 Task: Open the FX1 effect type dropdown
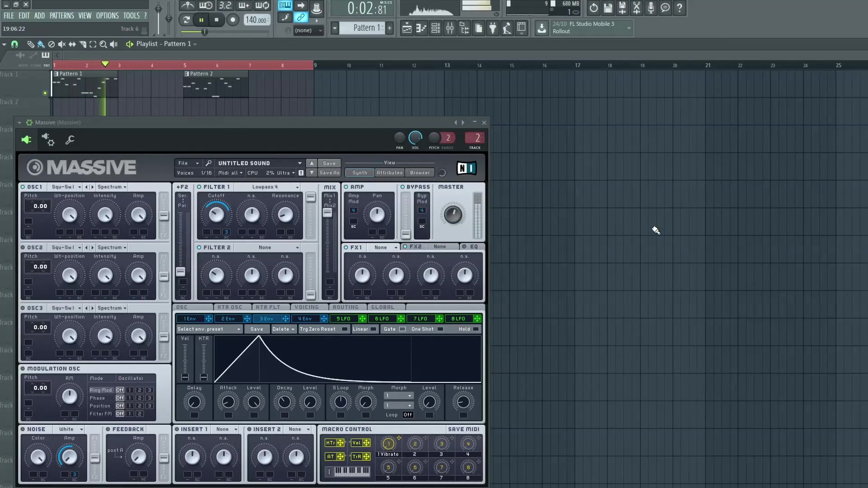383,247
